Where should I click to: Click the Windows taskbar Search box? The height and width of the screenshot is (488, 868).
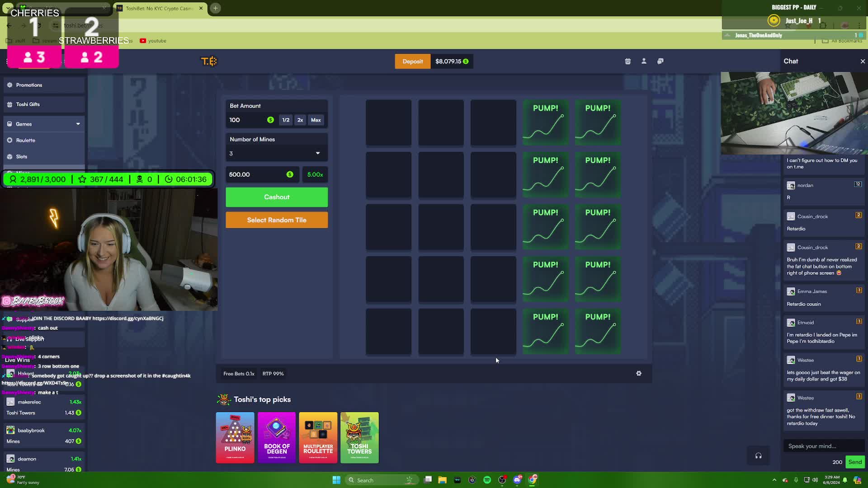point(382,480)
